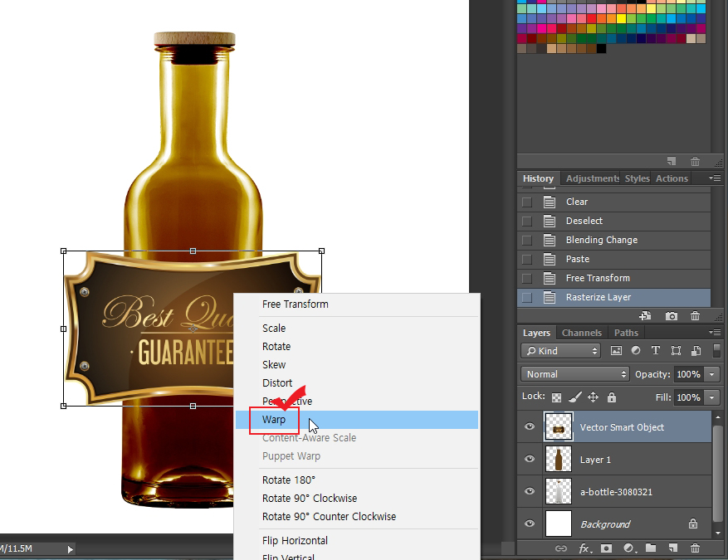Screen dimensions: 728x560
Task: Set history brush source at Deselect
Action: coord(527,221)
